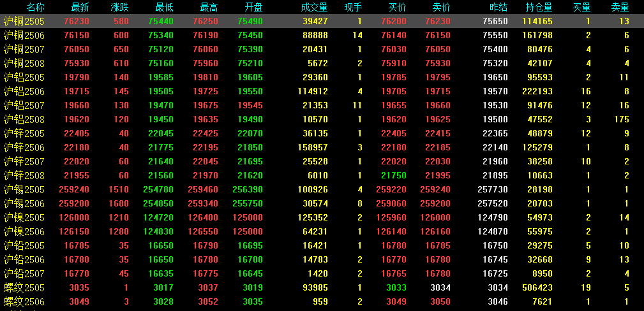Click the 开盘 column header
The height and width of the screenshot is (311, 644).
click(254, 7)
